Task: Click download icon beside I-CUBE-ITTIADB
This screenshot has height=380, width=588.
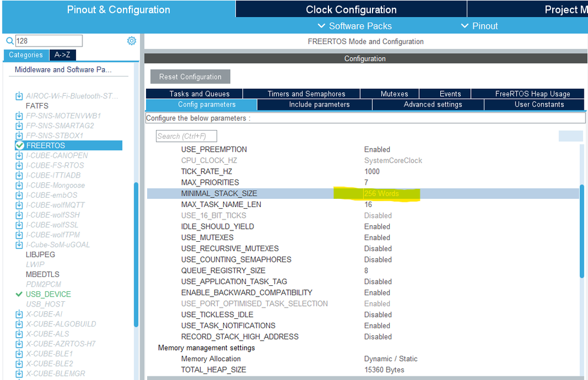Action: click(x=19, y=175)
